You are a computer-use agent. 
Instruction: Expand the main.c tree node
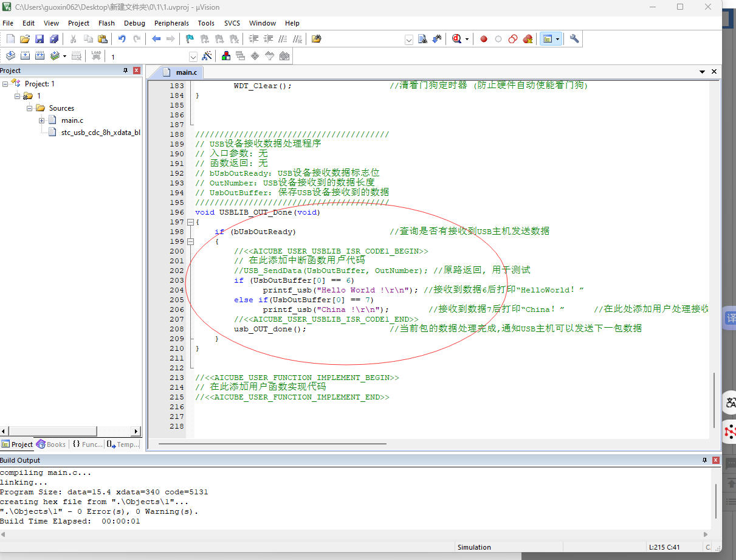pyautogui.click(x=42, y=120)
